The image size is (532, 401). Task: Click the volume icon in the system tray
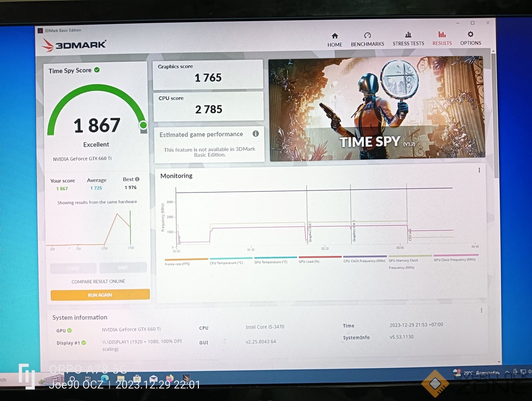530,372
